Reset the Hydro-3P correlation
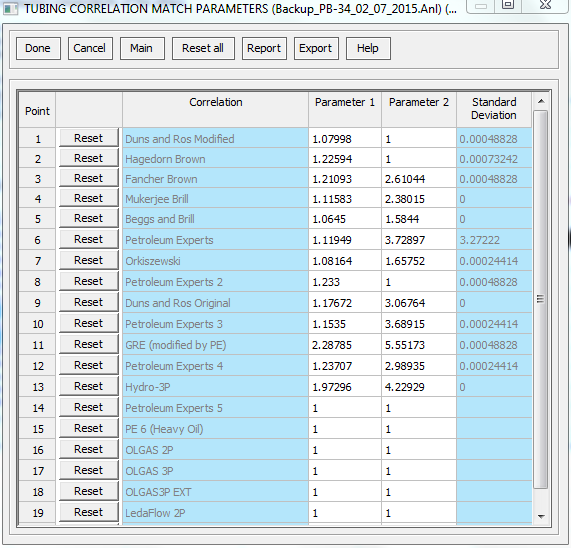This screenshot has width=571, height=548. [x=89, y=386]
